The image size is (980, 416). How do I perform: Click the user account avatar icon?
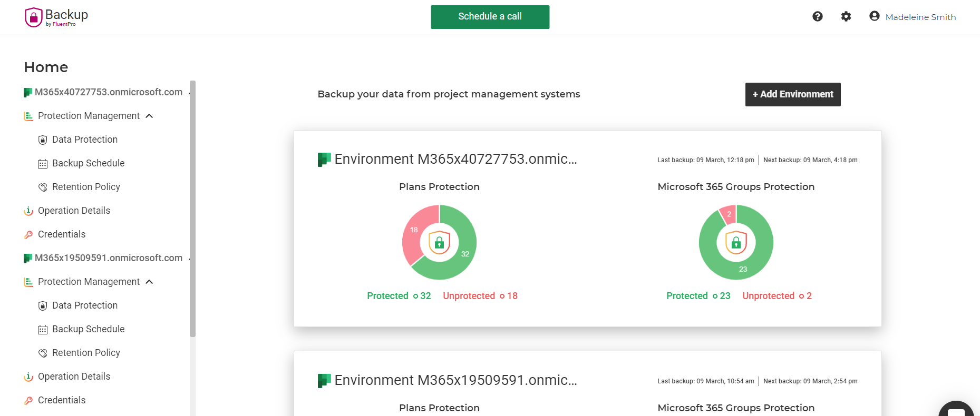pos(875,16)
